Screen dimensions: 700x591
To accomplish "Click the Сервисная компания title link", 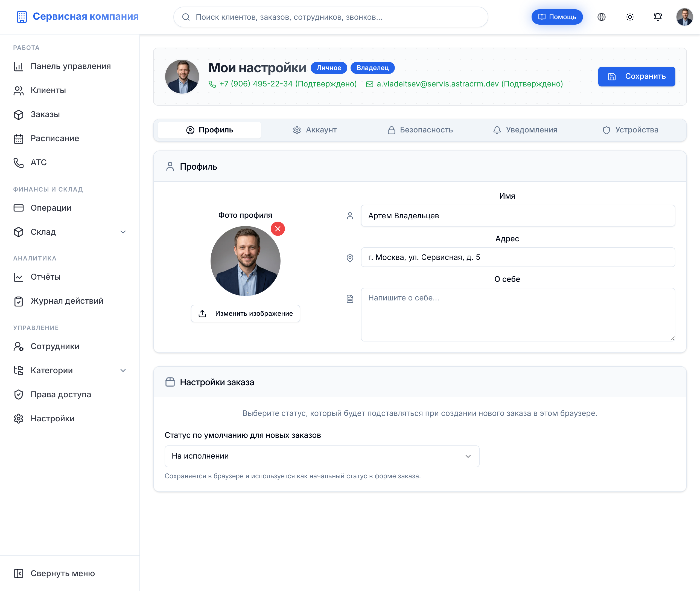I will (86, 16).
